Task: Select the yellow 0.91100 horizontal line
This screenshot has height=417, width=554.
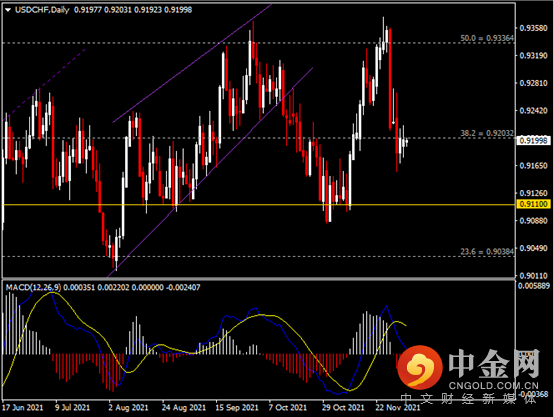Action: (x=259, y=205)
